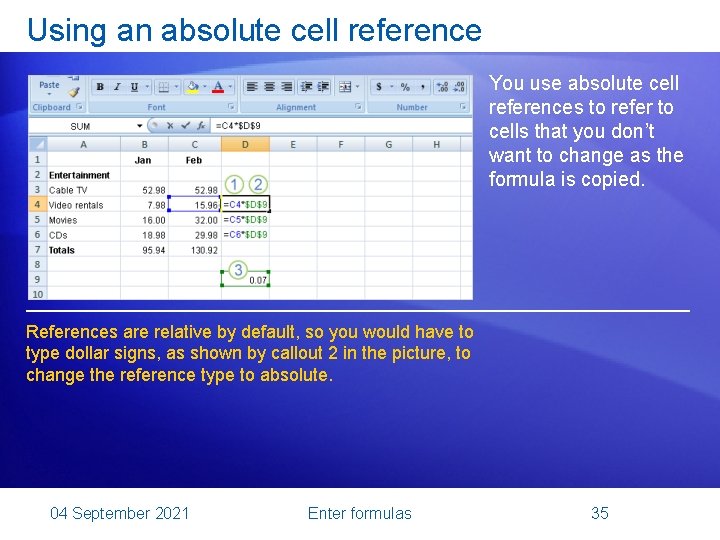Click the Feb heading cell
This screenshot has width=720, height=540.
click(195, 160)
